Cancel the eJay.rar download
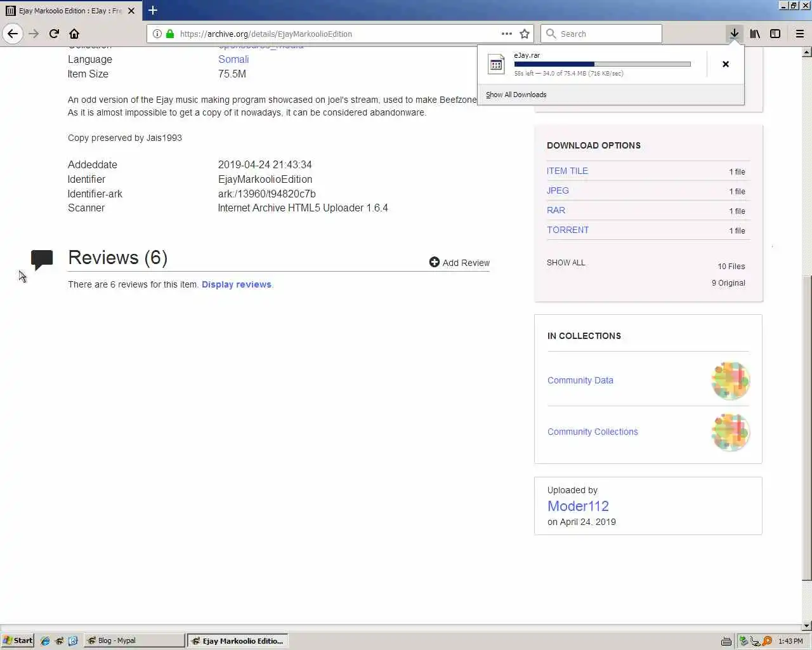 point(726,64)
